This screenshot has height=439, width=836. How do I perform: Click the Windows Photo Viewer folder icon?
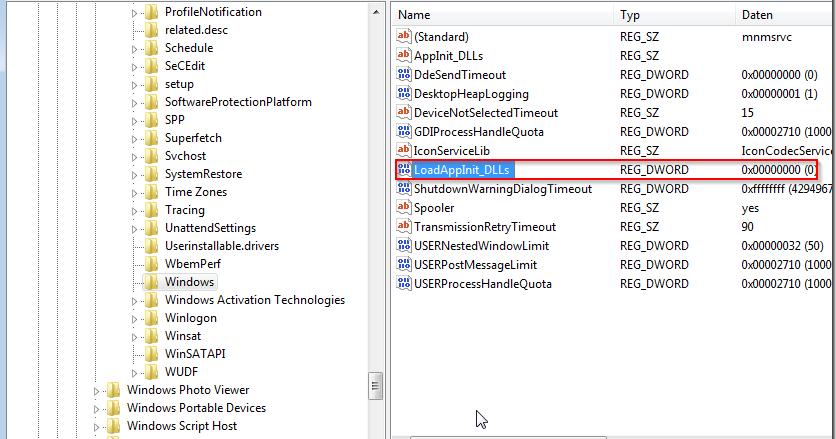[113, 390]
